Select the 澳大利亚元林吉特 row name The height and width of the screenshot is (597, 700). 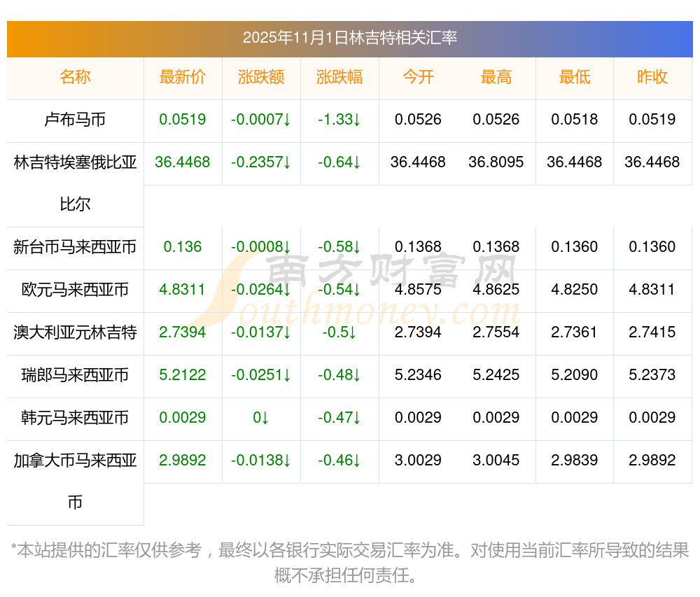pyautogui.click(x=75, y=332)
